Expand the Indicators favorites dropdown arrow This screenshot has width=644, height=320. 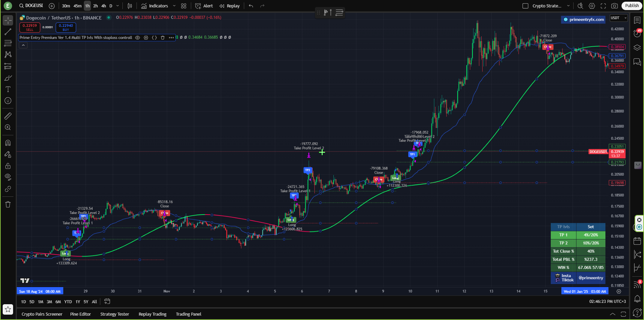click(x=174, y=6)
